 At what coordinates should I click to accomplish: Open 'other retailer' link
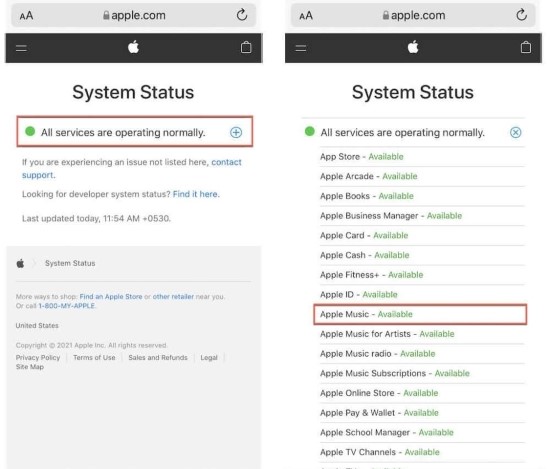[173, 296]
